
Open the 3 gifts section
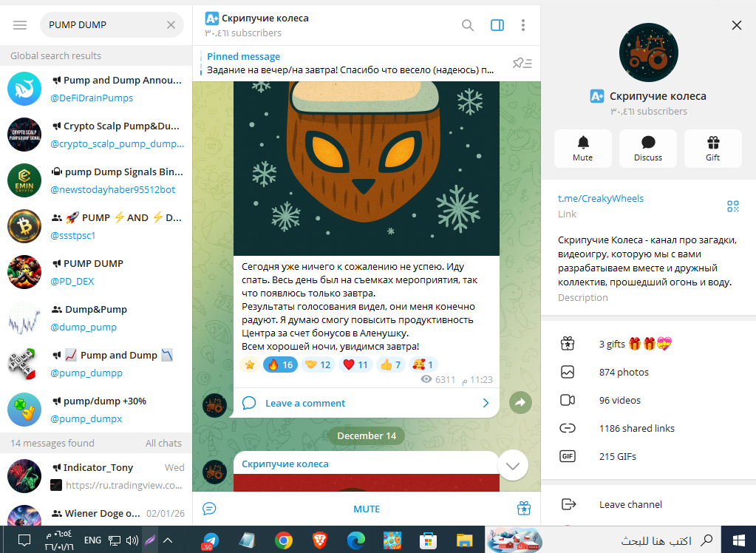649,344
